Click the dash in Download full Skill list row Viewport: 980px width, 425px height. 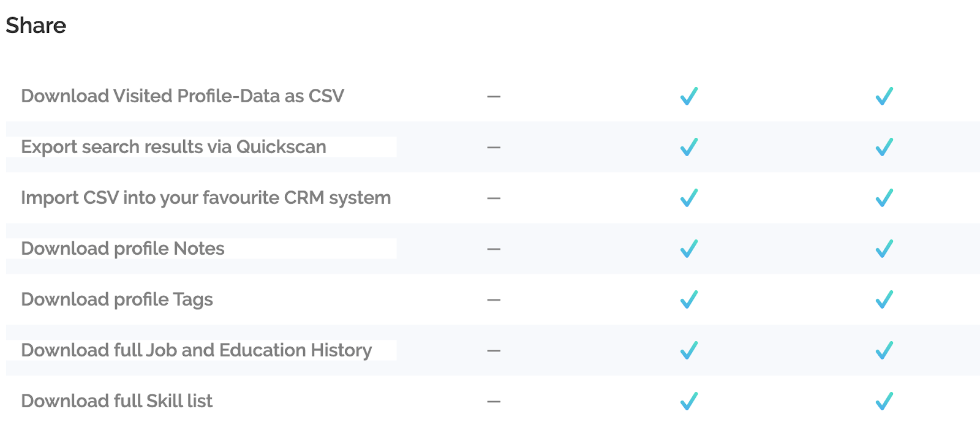494,401
